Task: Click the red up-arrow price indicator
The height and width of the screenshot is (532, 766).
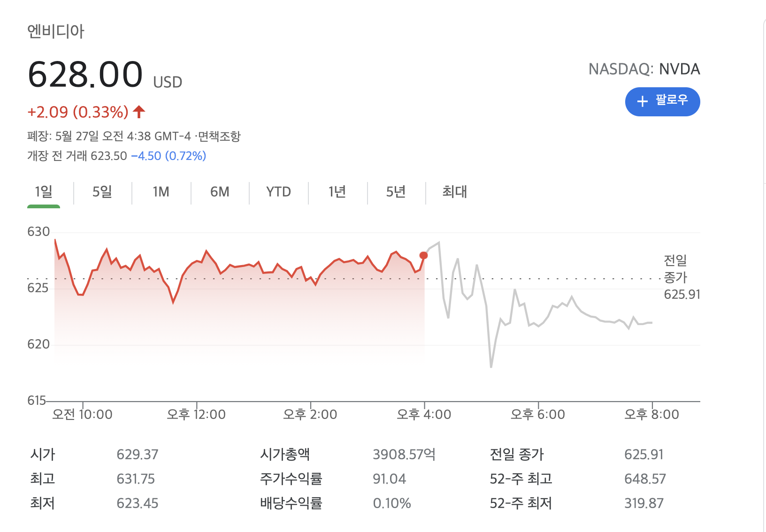Action: coord(139,112)
